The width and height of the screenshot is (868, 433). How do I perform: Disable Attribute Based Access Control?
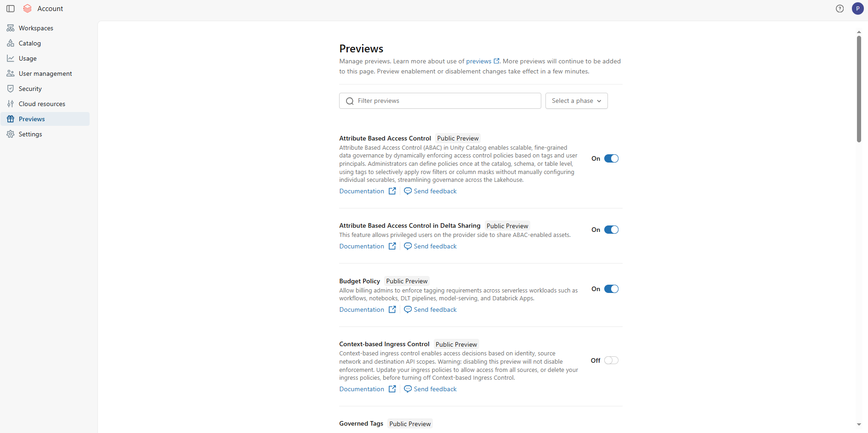tap(611, 158)
